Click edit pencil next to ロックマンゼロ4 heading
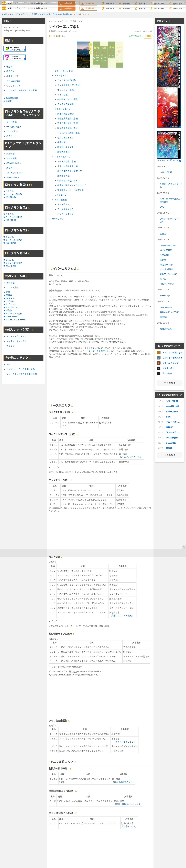This screenshot has width=186, height=868. point(29,253)
